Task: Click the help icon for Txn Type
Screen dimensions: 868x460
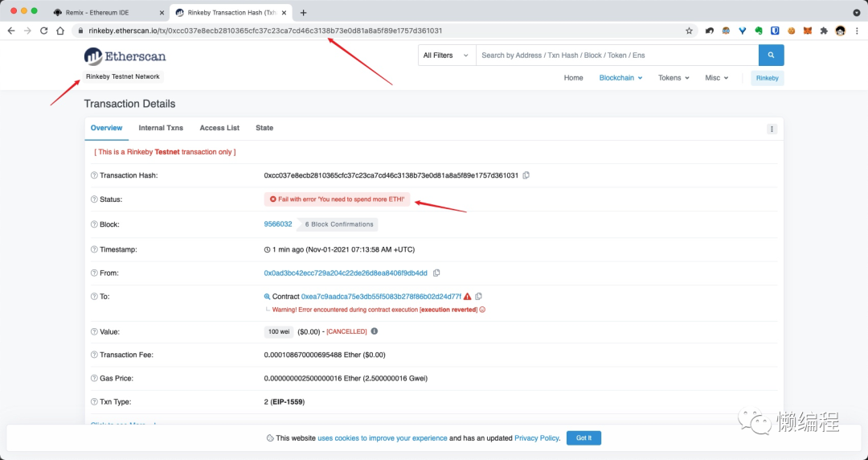Action: coord(94,402)
